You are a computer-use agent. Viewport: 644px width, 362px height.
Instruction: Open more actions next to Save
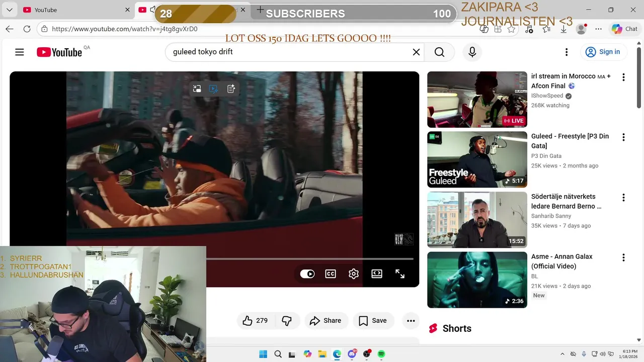pyautogui.click(x=411, y=321)
